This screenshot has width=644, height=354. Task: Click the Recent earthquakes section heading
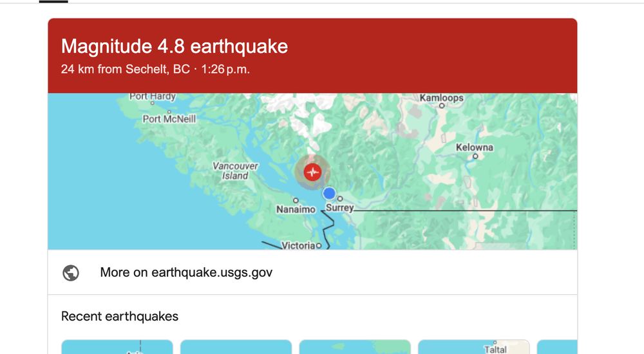click(x=120, y=316)
